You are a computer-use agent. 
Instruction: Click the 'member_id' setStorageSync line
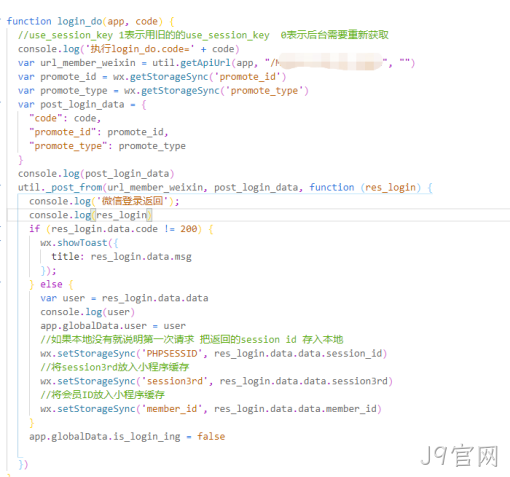coord(211,409)
